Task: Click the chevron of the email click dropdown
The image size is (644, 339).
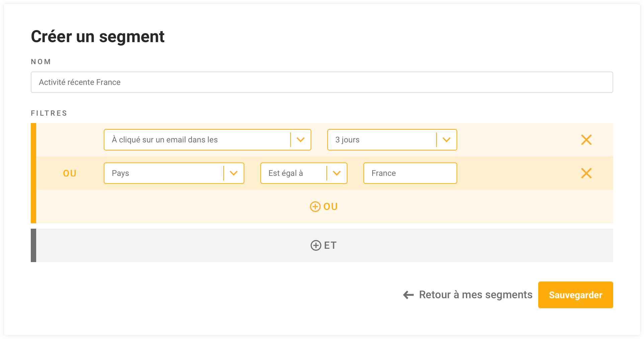Action: click(301, 140)
